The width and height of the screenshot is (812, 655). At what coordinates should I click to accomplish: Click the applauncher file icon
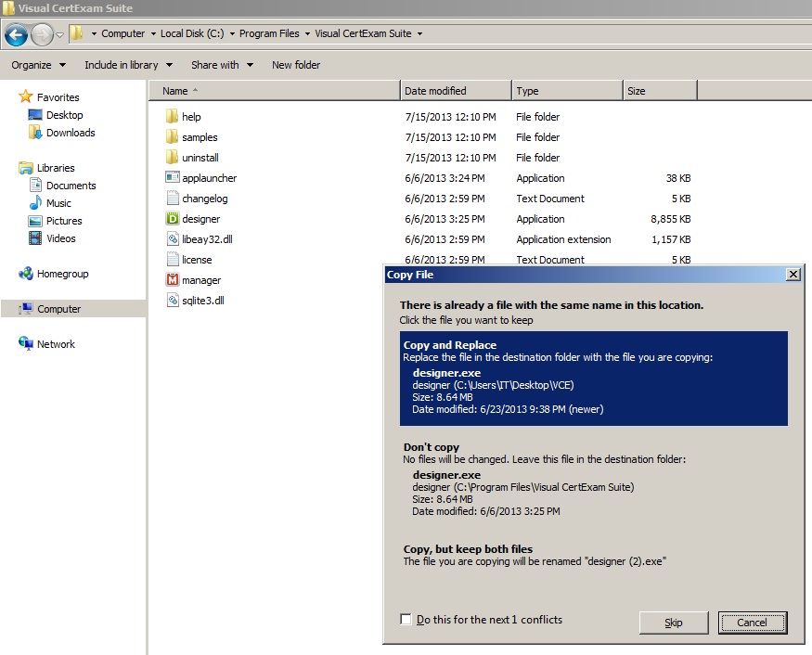pos(173,177)
